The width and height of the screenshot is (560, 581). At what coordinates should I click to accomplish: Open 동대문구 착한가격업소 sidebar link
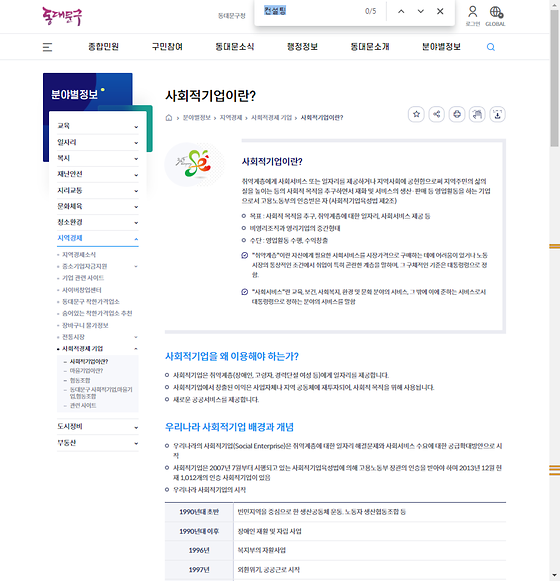tap(90, 302)
